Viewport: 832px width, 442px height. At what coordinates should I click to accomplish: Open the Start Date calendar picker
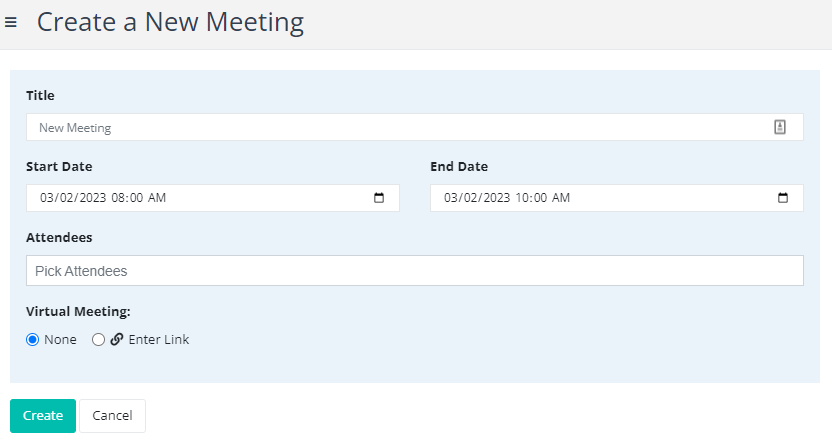[x=379, y=198]
